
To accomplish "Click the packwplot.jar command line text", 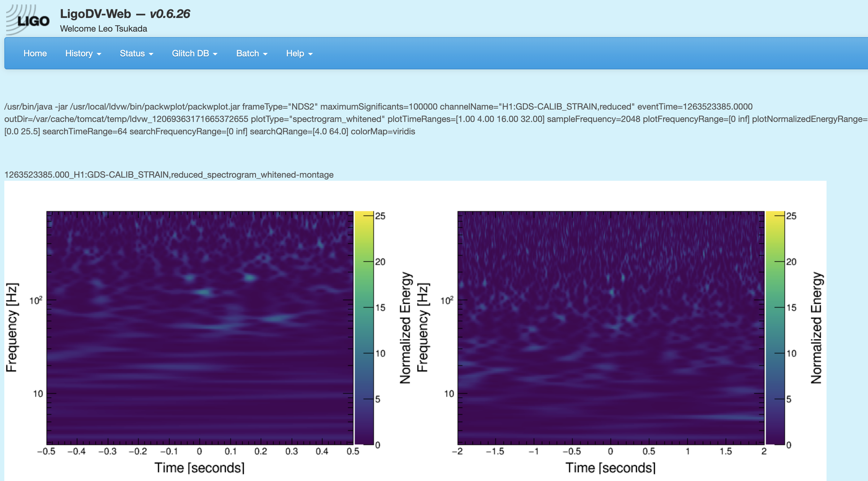I will (x=378, y=106).
